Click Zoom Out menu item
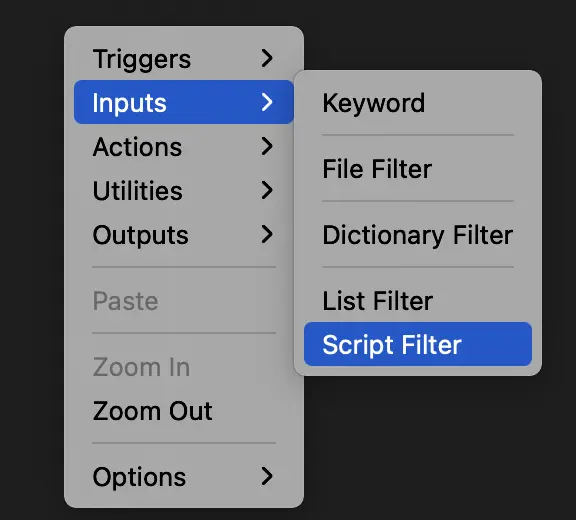 tap(184, 411)
